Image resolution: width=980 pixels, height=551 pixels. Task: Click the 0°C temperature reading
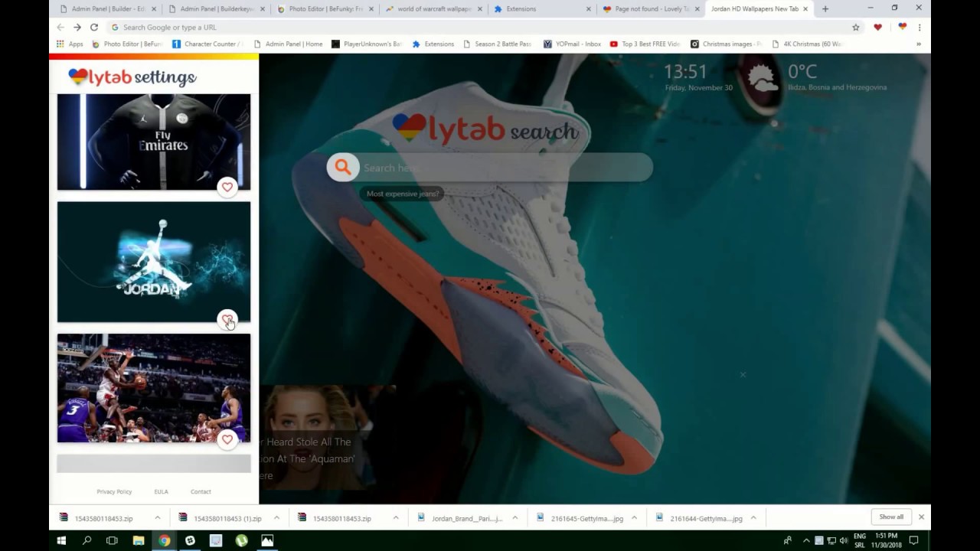802,71
